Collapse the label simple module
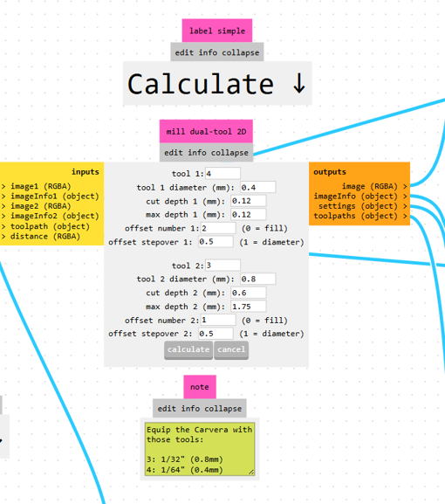Screen dimensions: 445x504 tap(241, 52)
